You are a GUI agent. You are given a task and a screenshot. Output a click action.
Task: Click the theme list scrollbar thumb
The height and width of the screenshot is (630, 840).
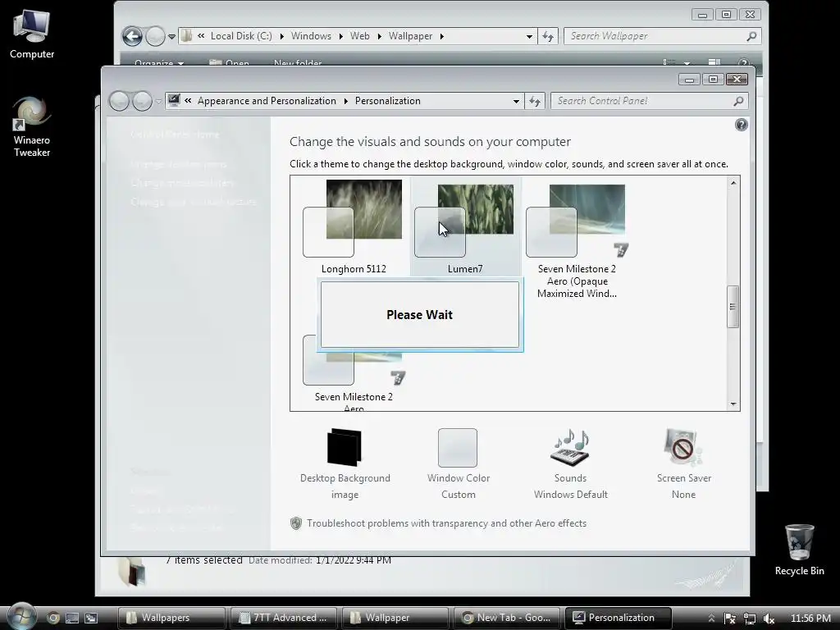point(733,307)
